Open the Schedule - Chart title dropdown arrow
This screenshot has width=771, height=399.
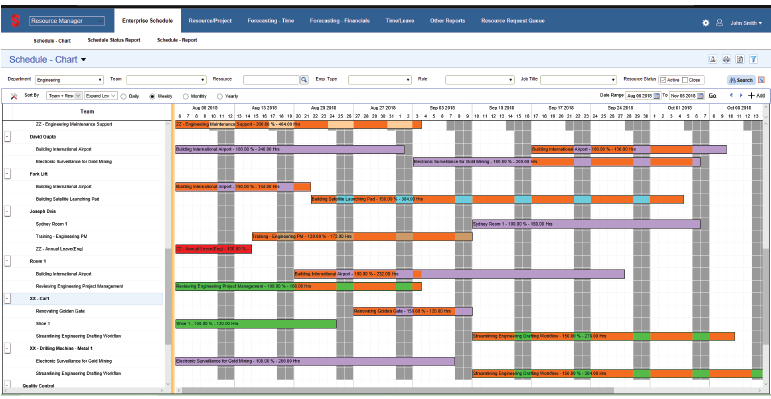pos(83,60)
